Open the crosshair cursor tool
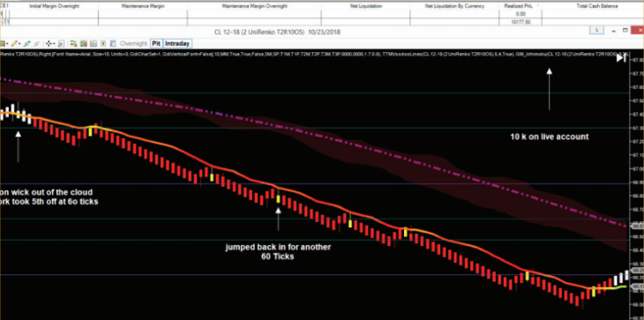The height and width of the screenshot is (320, 644). (x=49, y=43)
